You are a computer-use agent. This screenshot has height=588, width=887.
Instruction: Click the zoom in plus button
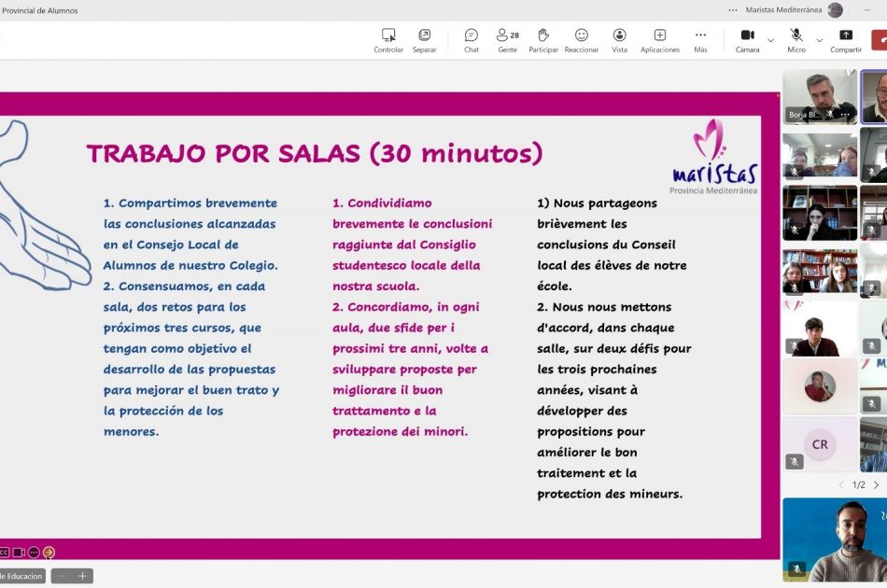[x=82, y=576]
